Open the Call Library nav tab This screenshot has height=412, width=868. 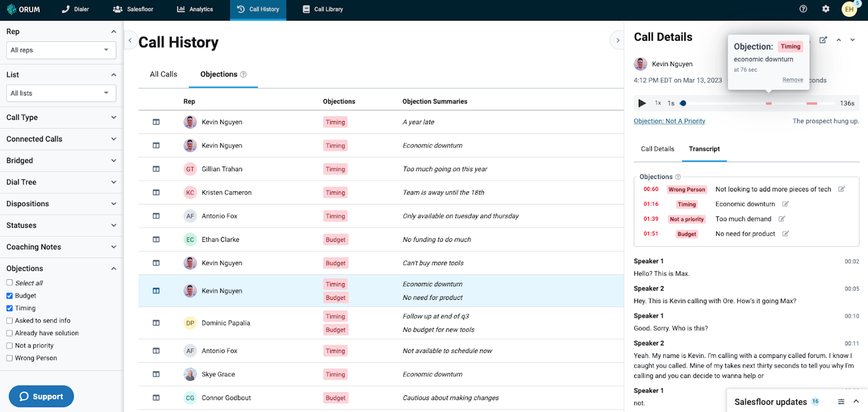coord(323,9)
